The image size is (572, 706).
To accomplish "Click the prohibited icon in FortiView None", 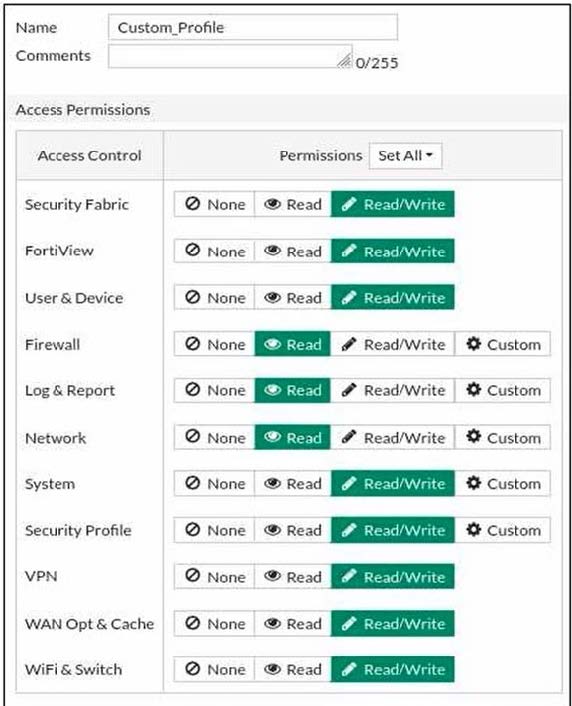I will click(193, 250).
